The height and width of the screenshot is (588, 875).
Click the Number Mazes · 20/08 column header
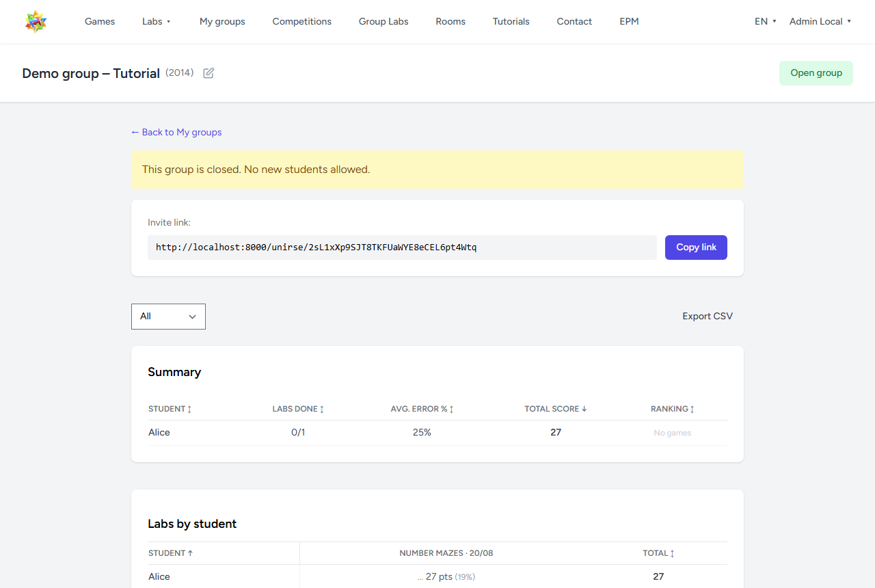[446, 553]
